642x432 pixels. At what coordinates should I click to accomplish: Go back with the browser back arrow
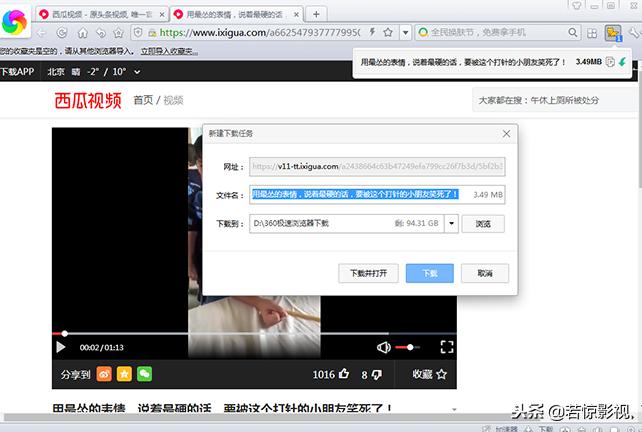pos(42,33)
